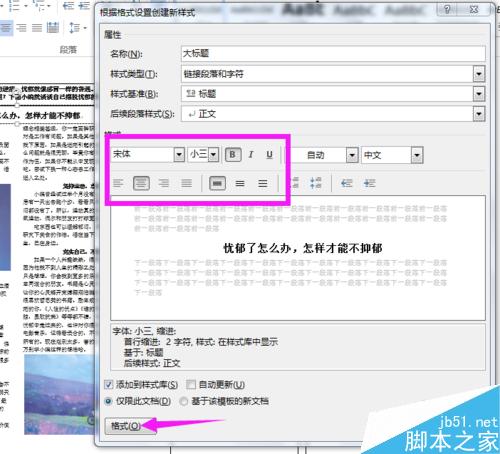Align style text right
Screen dimensions: 500x454
[164, 183]
